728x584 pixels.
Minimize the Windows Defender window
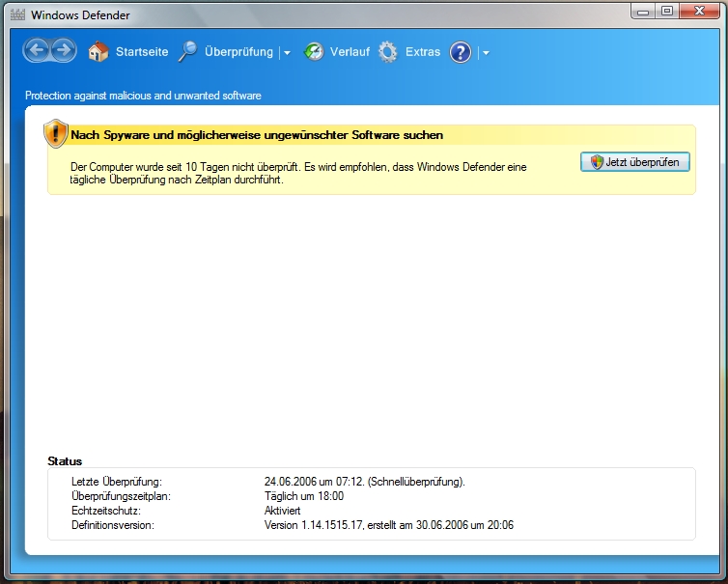coord(643,12)
